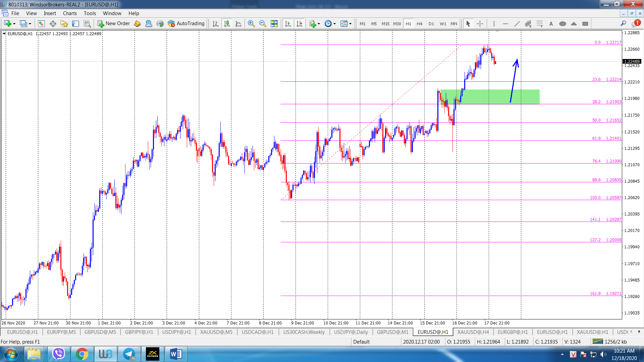Open the Navigator panel star-folder icon

(64, 23)
